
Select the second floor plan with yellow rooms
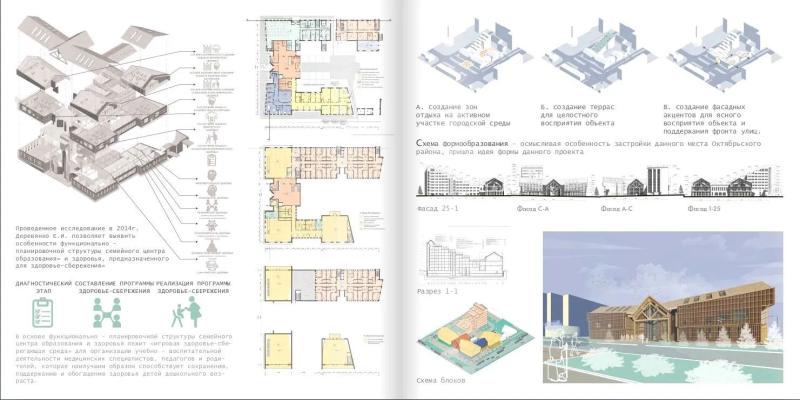[321, 197]
